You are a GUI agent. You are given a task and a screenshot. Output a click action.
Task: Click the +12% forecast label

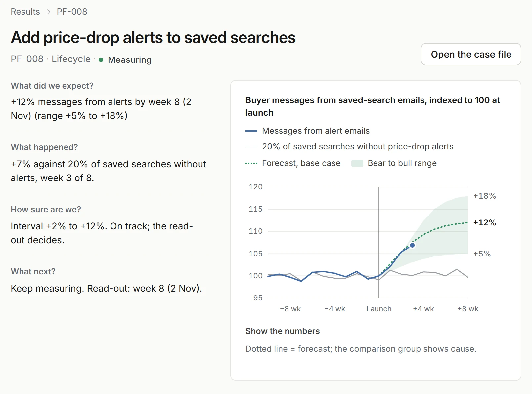pos(484,222)
